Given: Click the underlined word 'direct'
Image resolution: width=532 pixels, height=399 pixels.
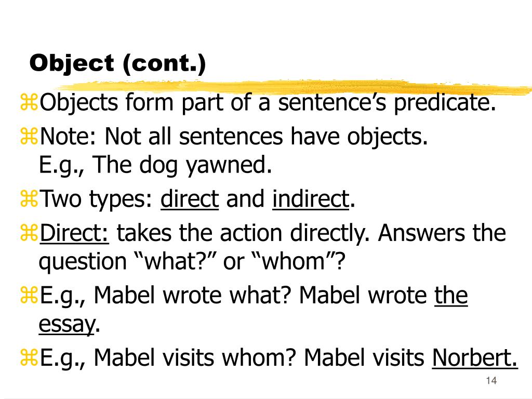Looking at the screenshot, I should pyautogui.click(x=190, y=199).
